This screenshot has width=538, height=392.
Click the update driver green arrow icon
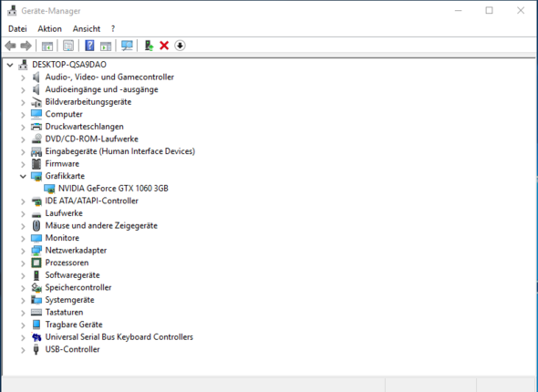tap(149, 46)
